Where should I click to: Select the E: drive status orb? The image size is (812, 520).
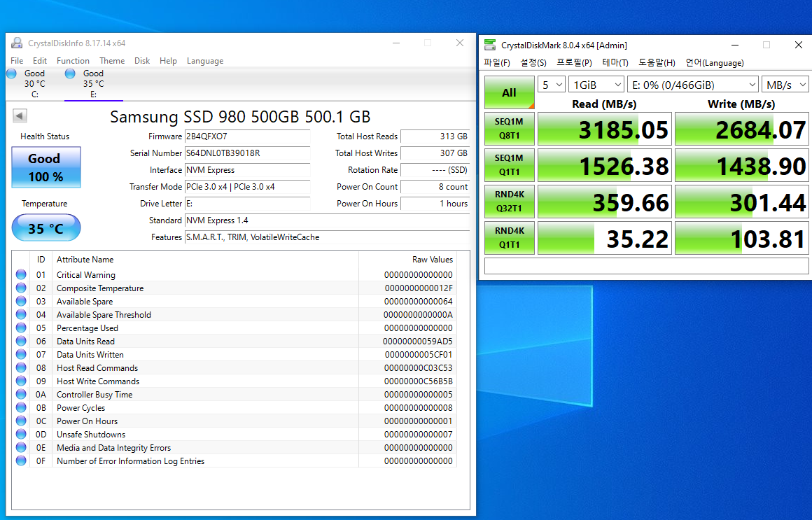[x=70, y=73]
